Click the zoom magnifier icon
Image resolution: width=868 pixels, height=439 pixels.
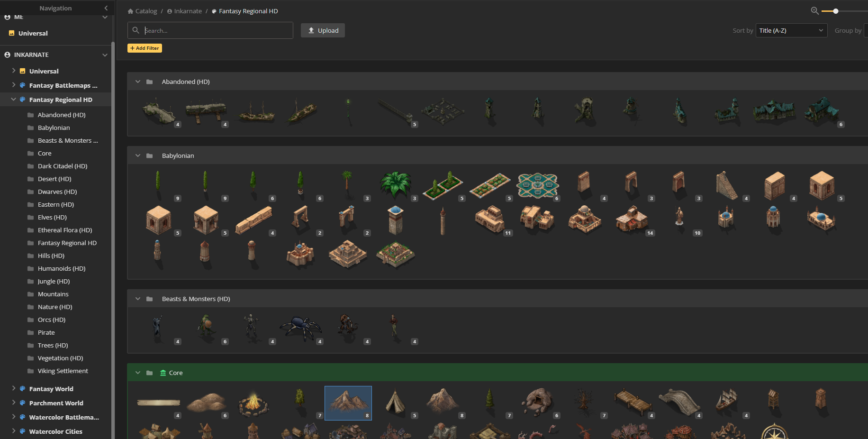[x=814, y=11]
